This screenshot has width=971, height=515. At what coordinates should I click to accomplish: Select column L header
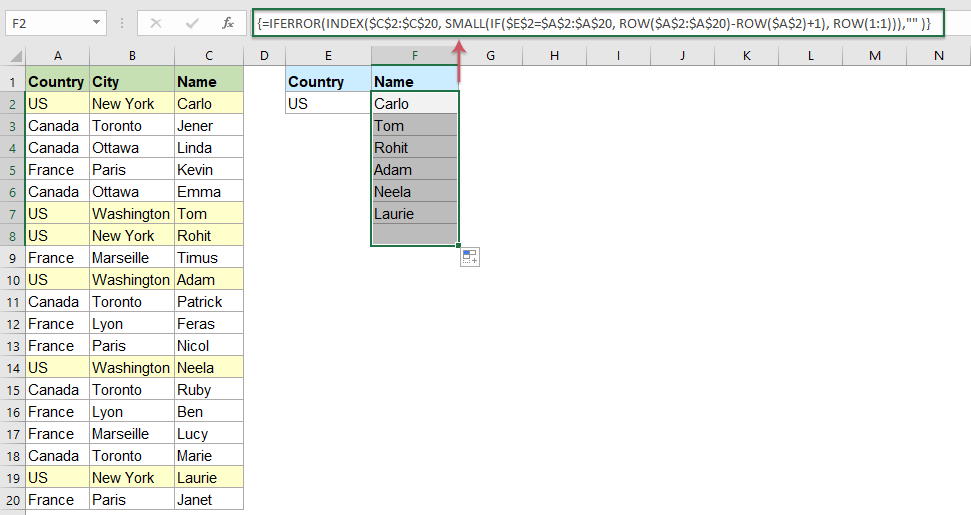(811, 56)
